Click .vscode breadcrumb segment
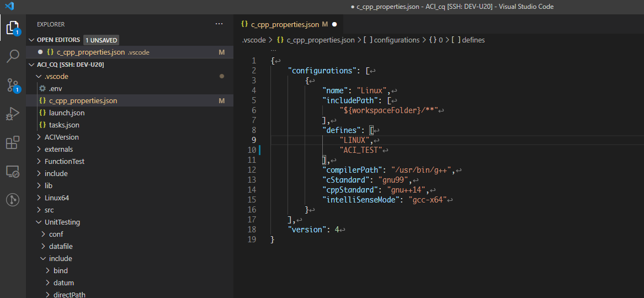The image size is (644, 298). point(253,40)
